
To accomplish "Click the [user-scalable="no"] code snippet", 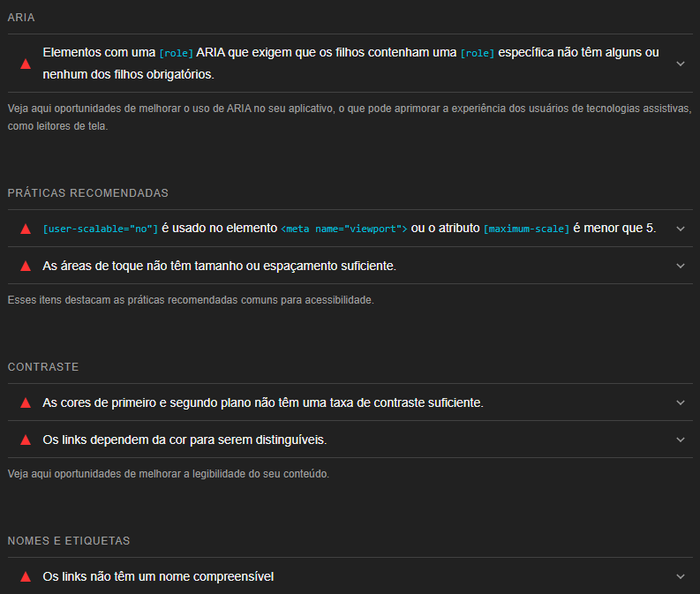I will coord(101,229).
